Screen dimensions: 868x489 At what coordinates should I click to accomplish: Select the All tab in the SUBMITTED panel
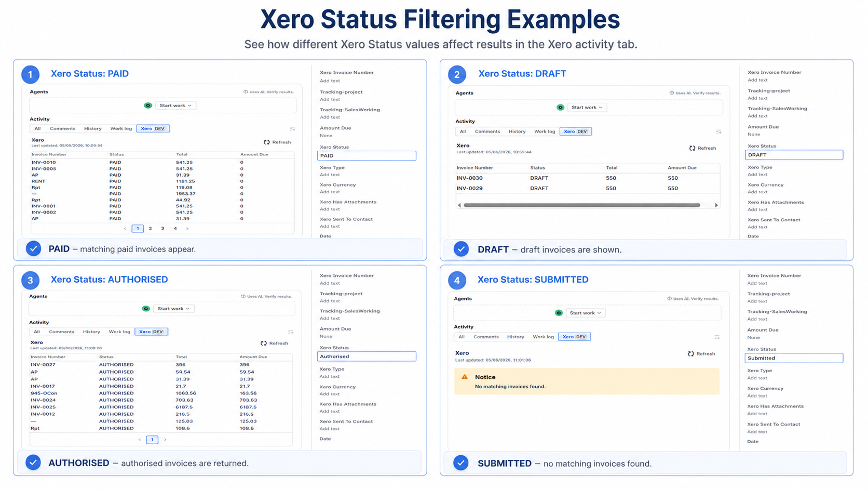tap(462, 337)
